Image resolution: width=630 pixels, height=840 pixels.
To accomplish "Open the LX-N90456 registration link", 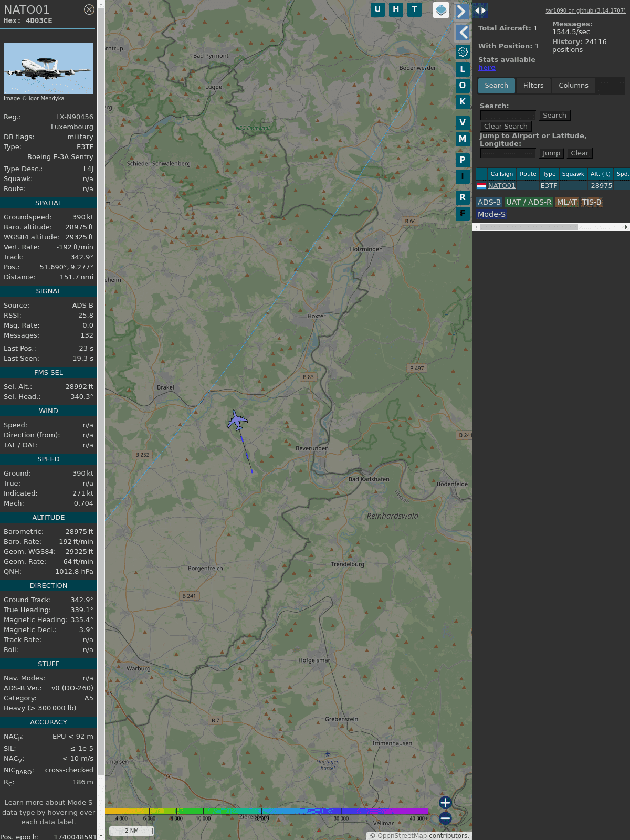I will [x=75, y=117].
